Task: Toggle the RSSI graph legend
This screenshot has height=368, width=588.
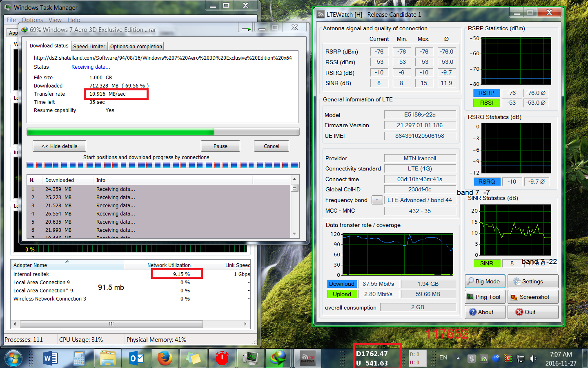Action: click(x=486, y=103)
